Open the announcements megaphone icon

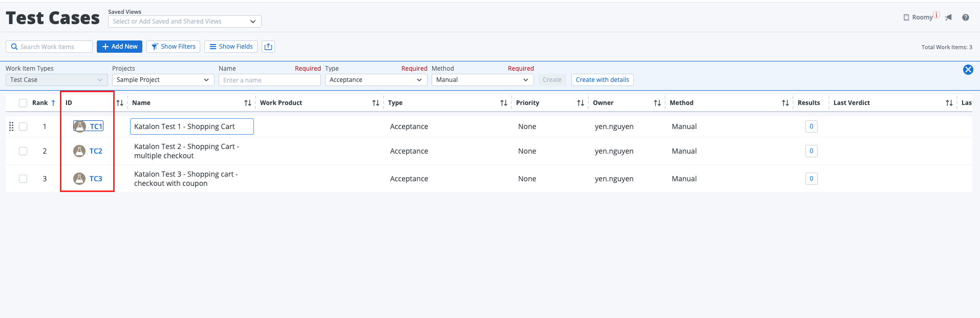tap(948, 17)
